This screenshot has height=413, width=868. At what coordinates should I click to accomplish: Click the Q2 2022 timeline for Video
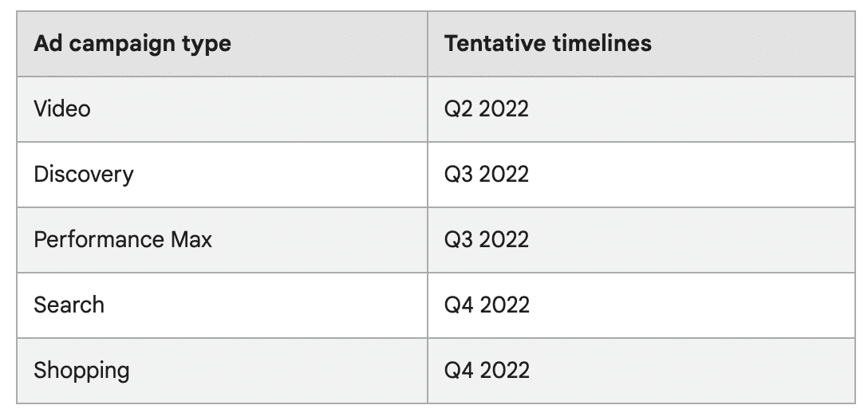[x=487, y=108]
